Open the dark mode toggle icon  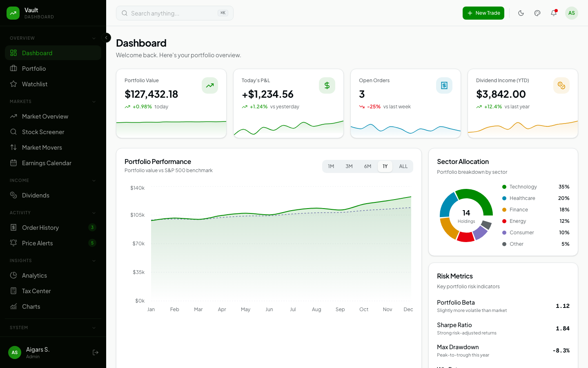(x=521, y=13)
